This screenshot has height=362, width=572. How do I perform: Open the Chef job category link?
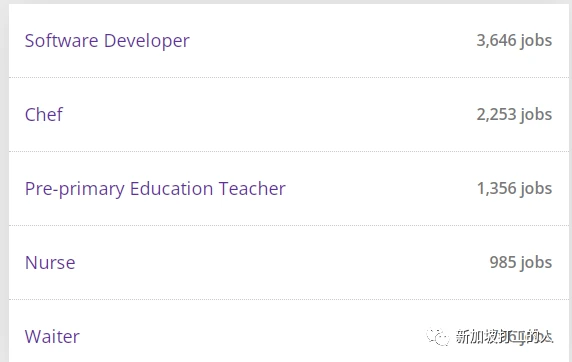43,115
